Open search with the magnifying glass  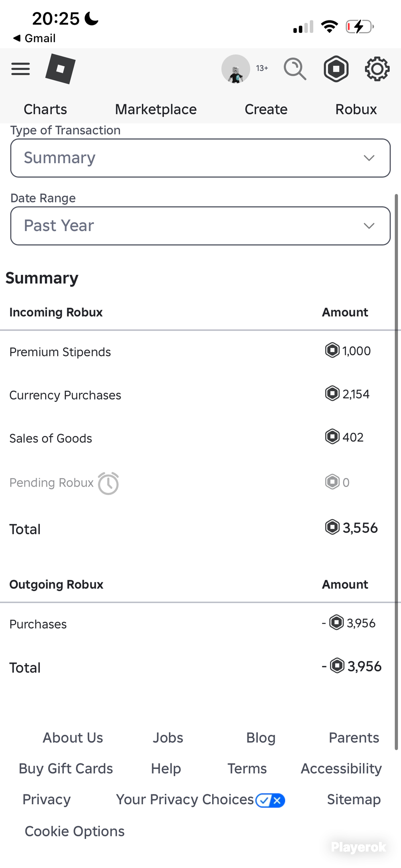(295, 69)
